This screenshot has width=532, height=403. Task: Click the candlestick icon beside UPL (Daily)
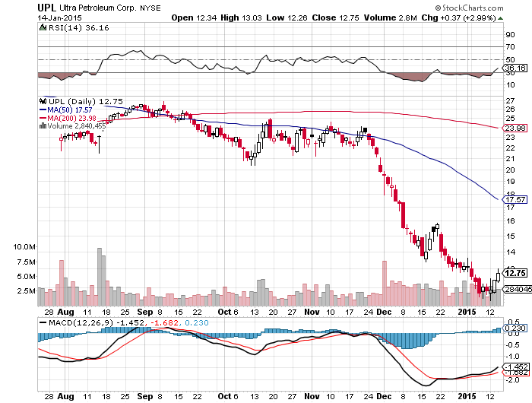tap(43, 101)
